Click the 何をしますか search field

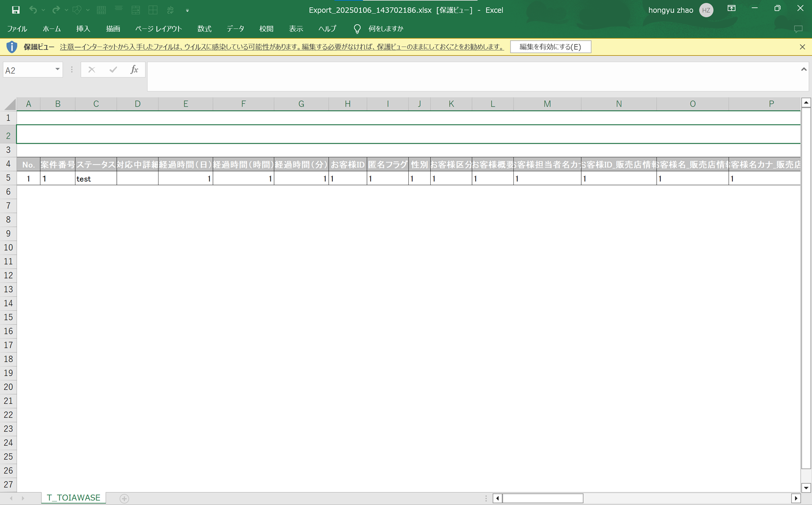click(386, 29)
